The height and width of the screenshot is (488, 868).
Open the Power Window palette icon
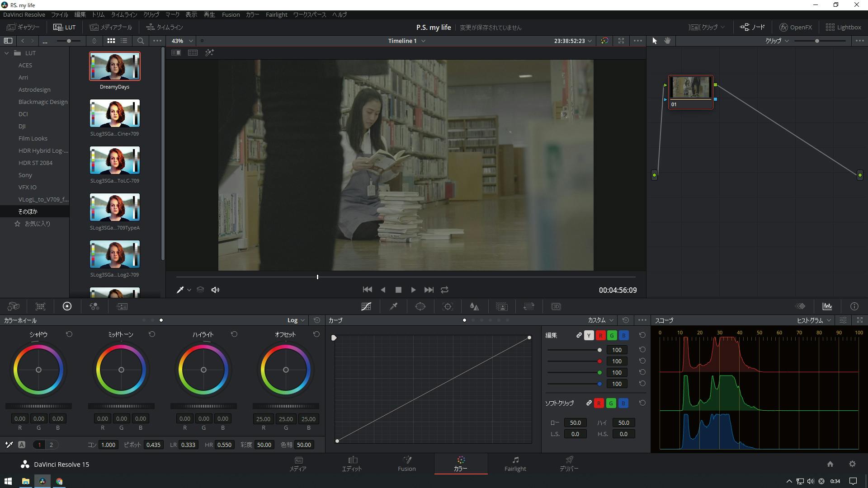[x=420, y=306]
